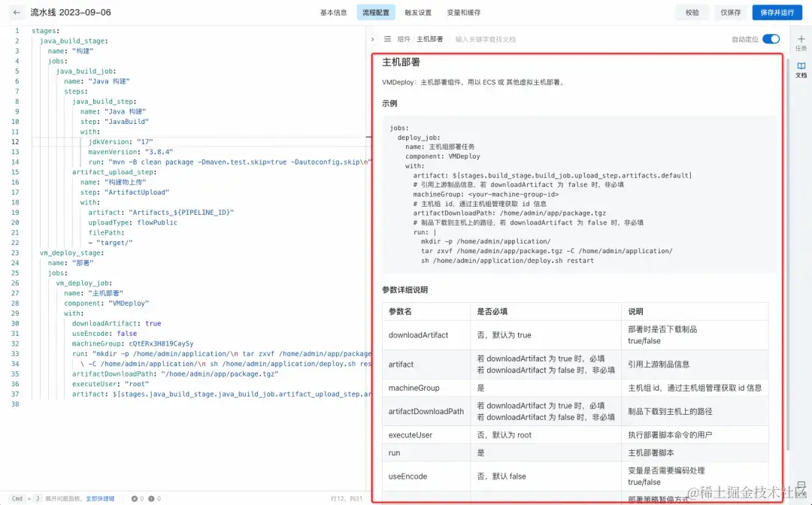Collapse the documentation panel with the chevron

372,39
